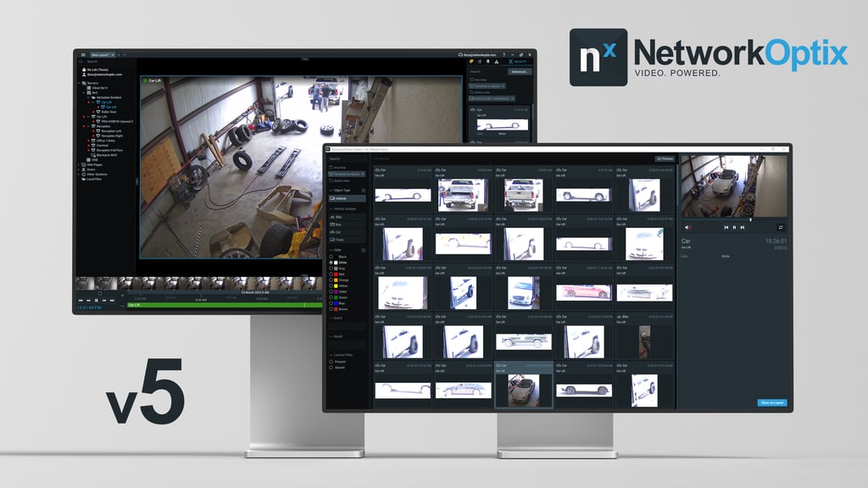Click the Advanced... button
Screen dimensions: 868x488
tap(520, 71)
